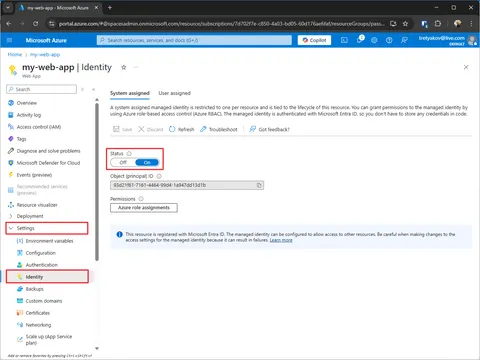The width and height of the screenshot is (480, 360).
Task: Show info tooltip for Permissions
Action: 141,199
